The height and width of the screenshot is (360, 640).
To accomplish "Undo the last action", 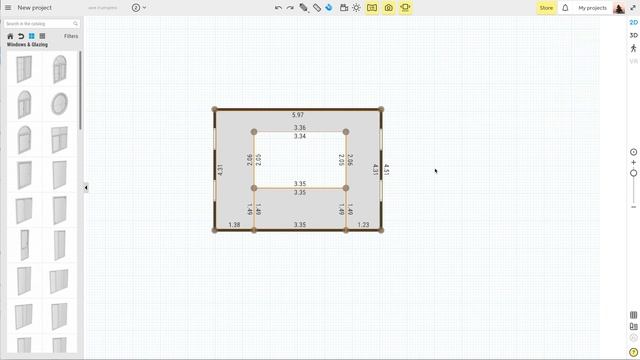I will (278, 8).
